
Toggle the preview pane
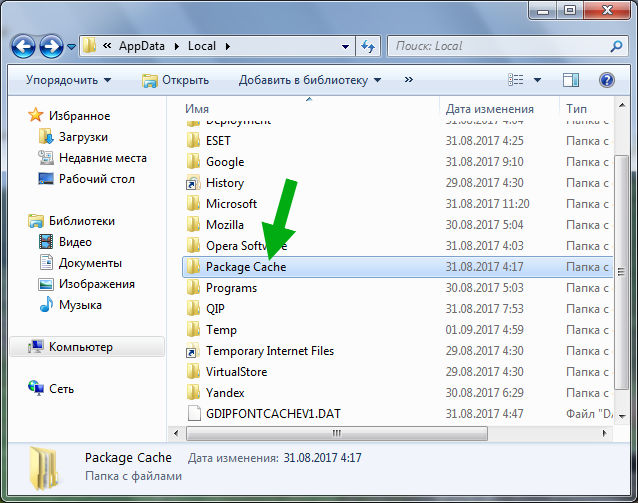[570, 80]
